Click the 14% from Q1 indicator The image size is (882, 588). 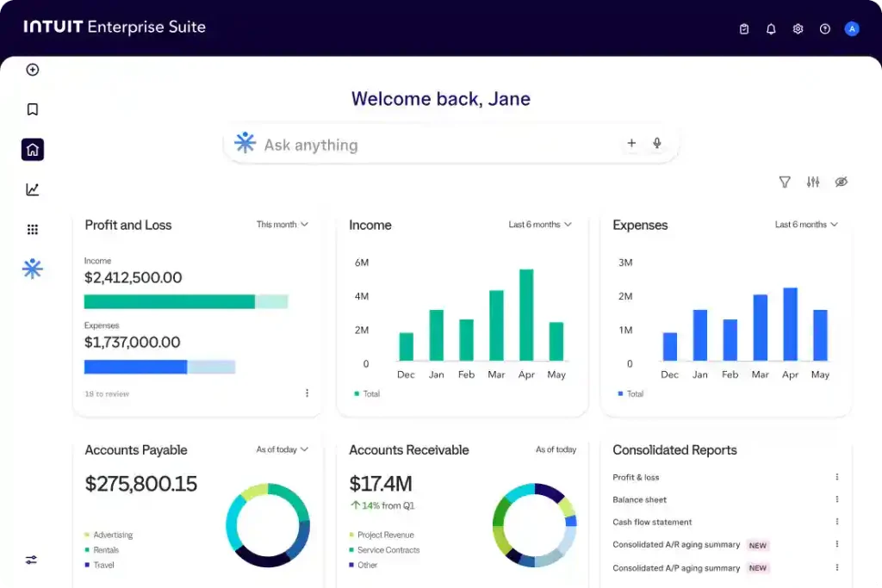click(382, 505)
